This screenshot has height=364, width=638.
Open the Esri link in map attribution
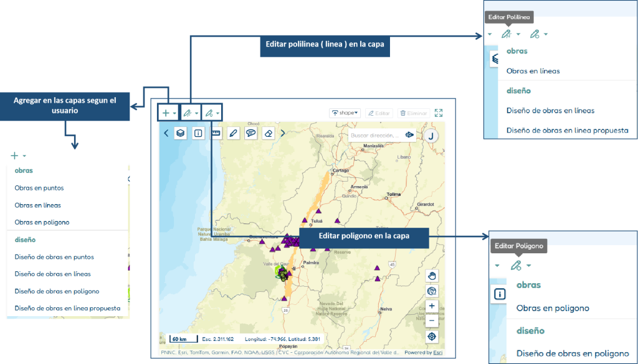click(x=438, y=353)
